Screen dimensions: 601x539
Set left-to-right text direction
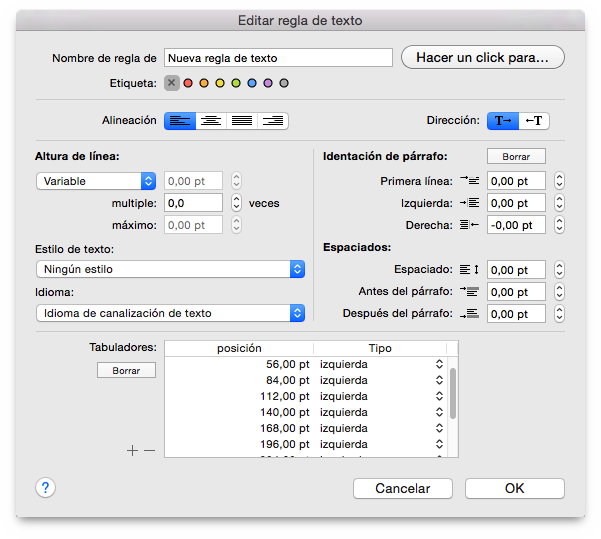503,121
